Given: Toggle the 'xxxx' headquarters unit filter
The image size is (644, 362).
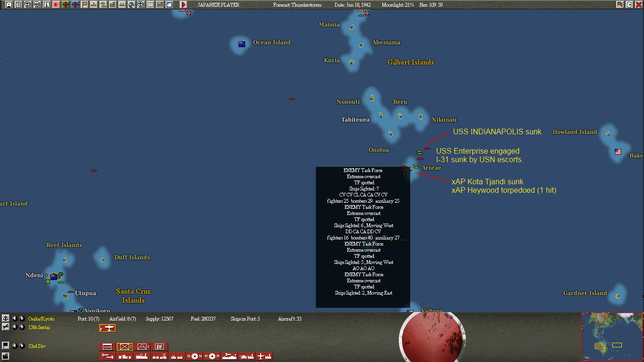Looking at the screenshot, I should coord(107,347).
